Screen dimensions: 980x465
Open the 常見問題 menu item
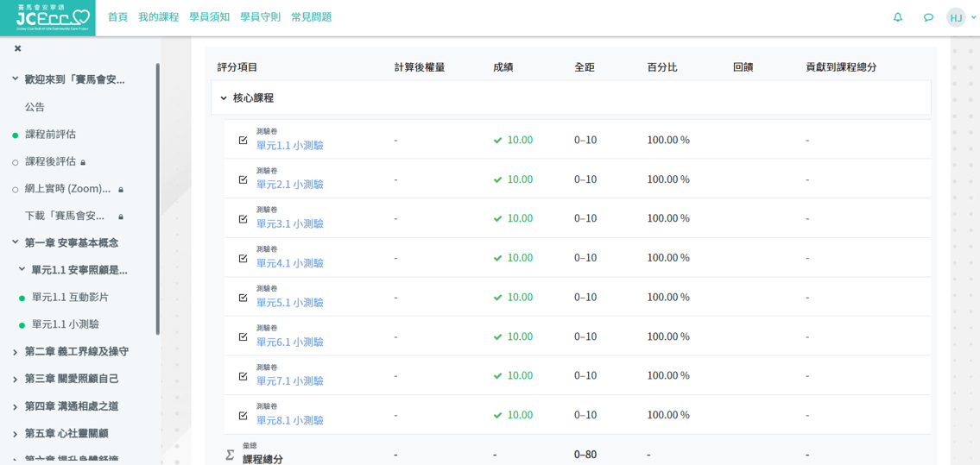[311, 17]
